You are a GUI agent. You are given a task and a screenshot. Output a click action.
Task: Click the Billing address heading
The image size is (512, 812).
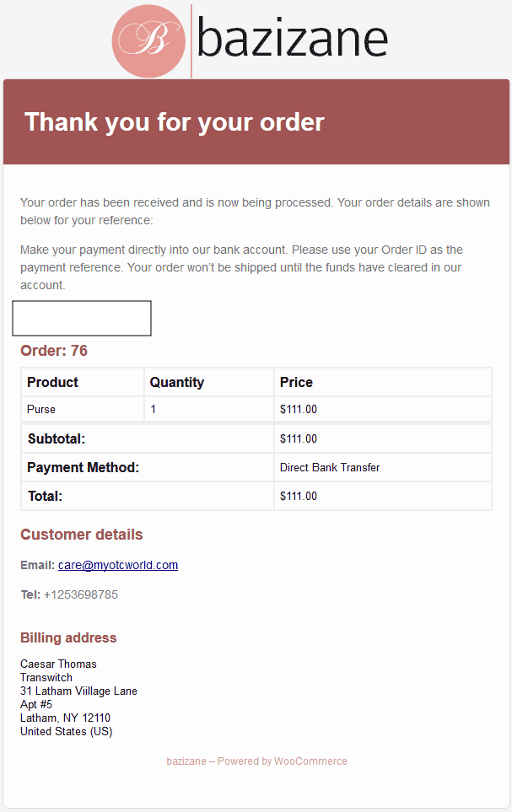(68, 637)
